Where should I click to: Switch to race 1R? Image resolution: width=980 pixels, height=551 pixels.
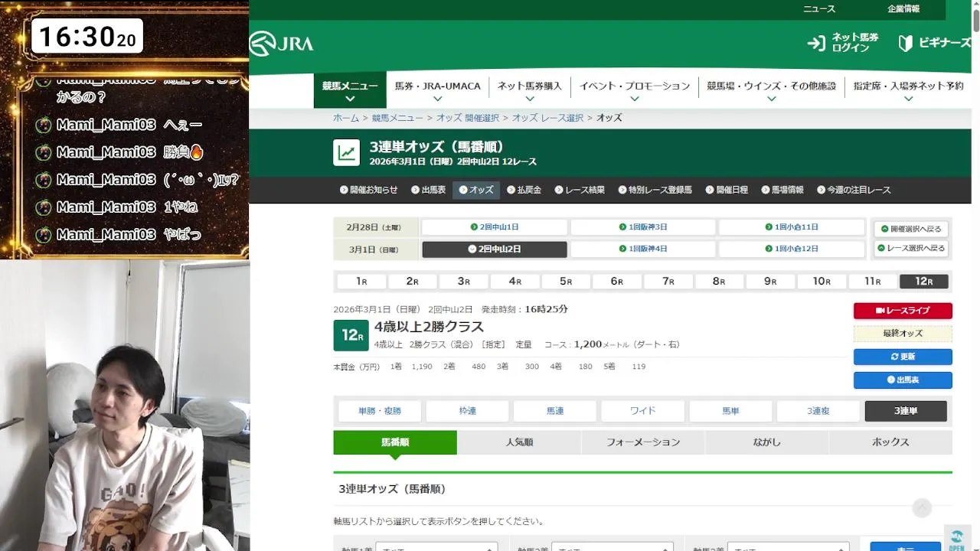(x=361, y=282)
